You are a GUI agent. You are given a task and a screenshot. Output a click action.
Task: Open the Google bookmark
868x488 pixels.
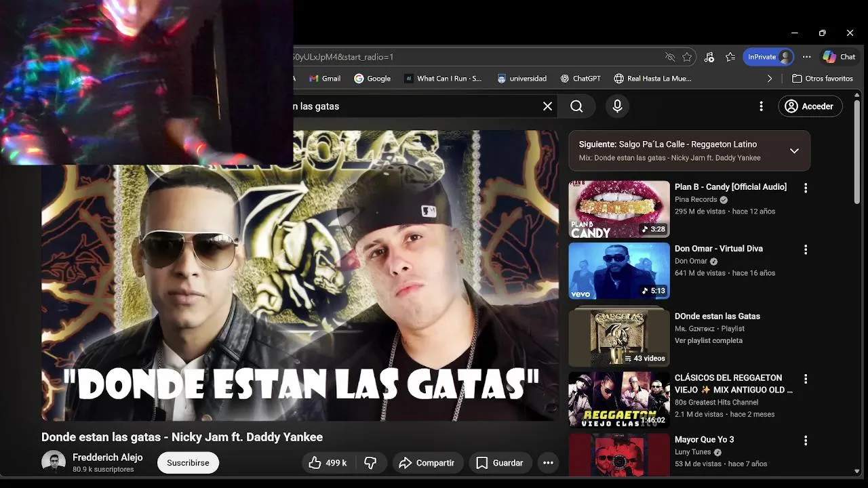pyautogui.click(x=372, y=79)
